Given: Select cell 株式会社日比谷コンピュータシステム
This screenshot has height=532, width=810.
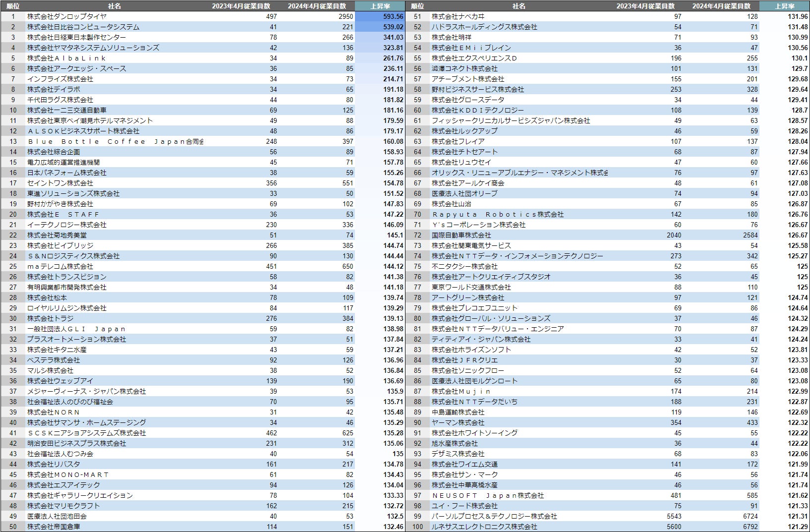Looking at the screenshot, I should (x=83, y=27).
